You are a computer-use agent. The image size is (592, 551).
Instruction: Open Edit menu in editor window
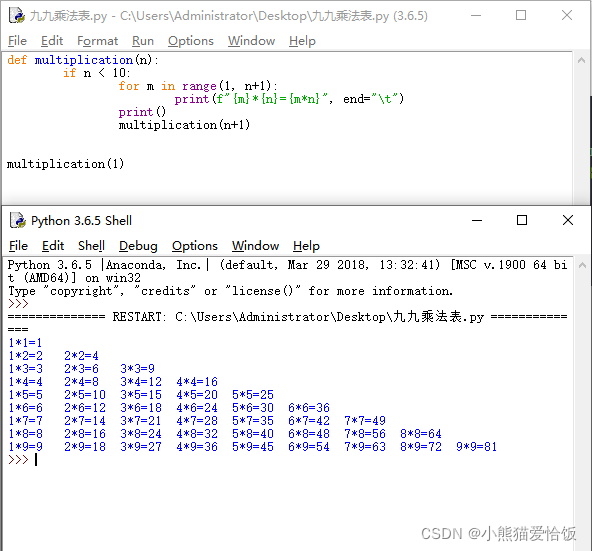click(52, 41)
